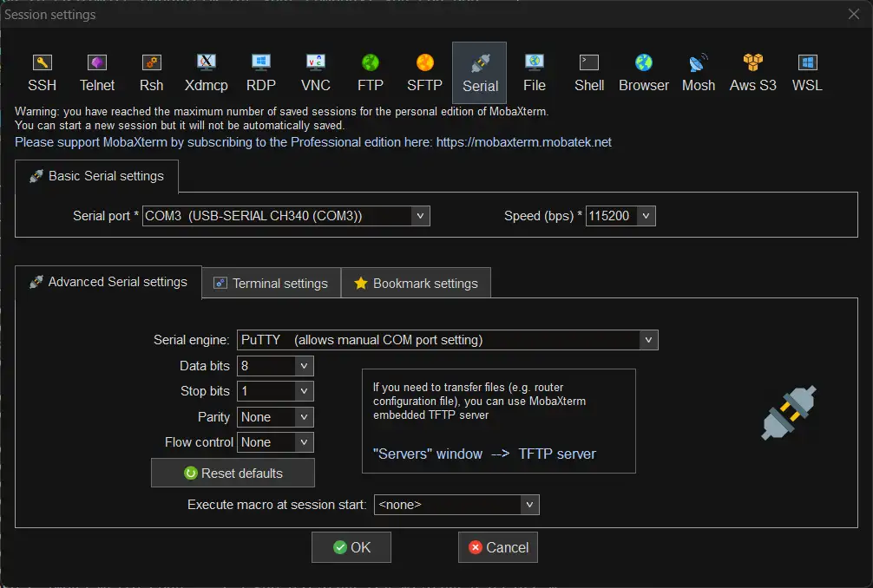Select the Aws S3 session icon
The width and height of the screenshot is (873, 588).
752,72
